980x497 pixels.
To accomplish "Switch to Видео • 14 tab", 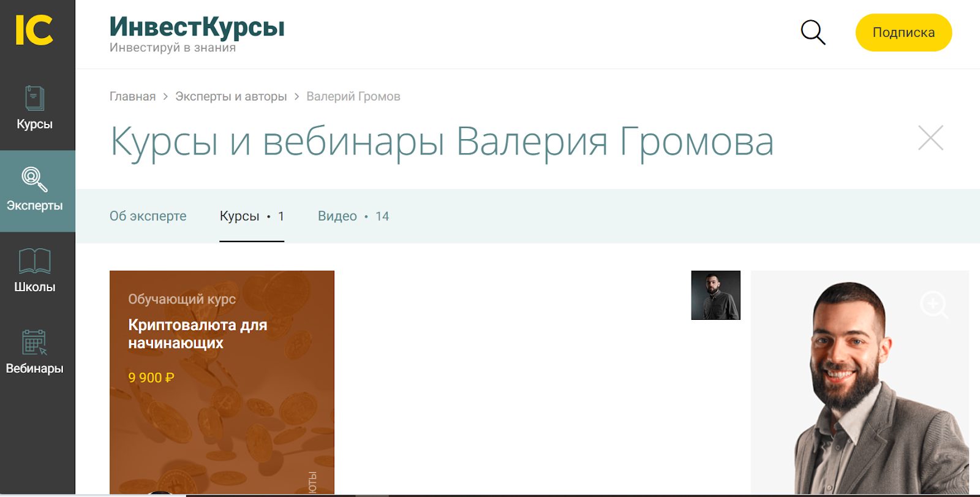I will [x=353, y=216].
